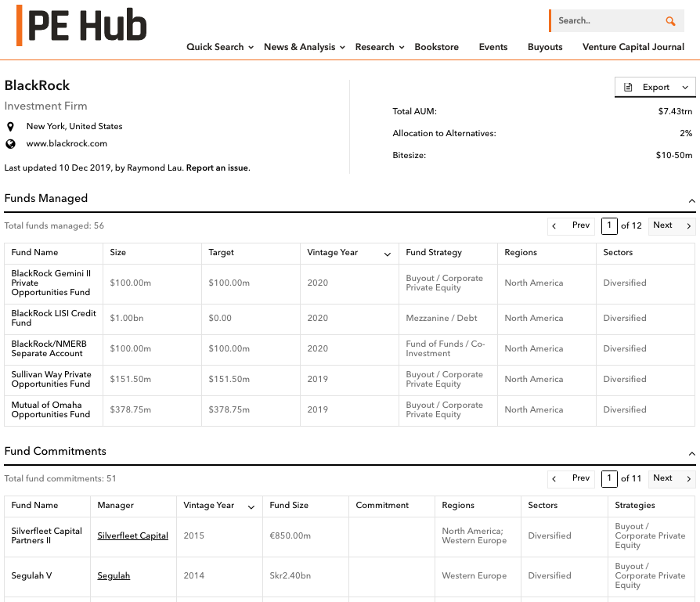
Task: Click Prev in Funds Managed pagination
Action: (571, 225)
